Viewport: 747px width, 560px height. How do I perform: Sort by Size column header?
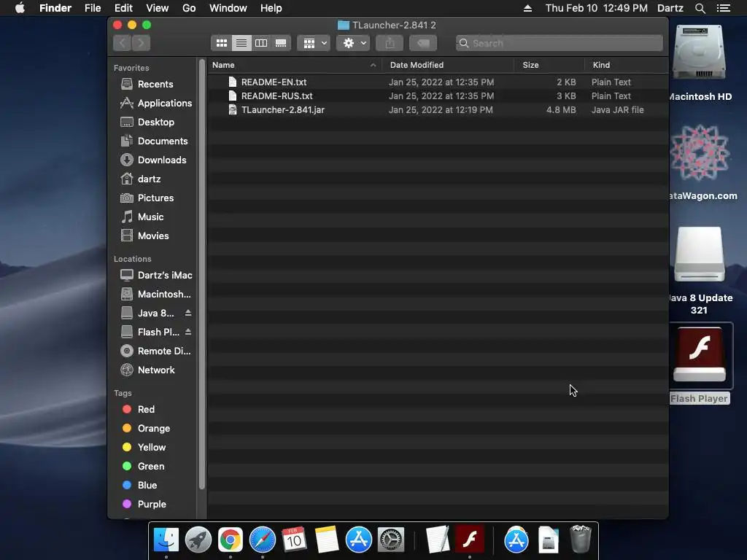click(x=549, y=65)
